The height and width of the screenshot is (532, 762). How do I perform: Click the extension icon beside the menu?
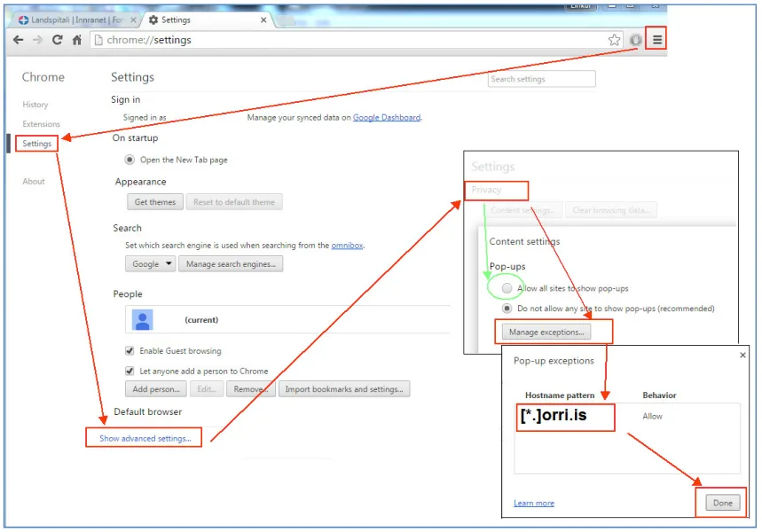click(636, 40)
